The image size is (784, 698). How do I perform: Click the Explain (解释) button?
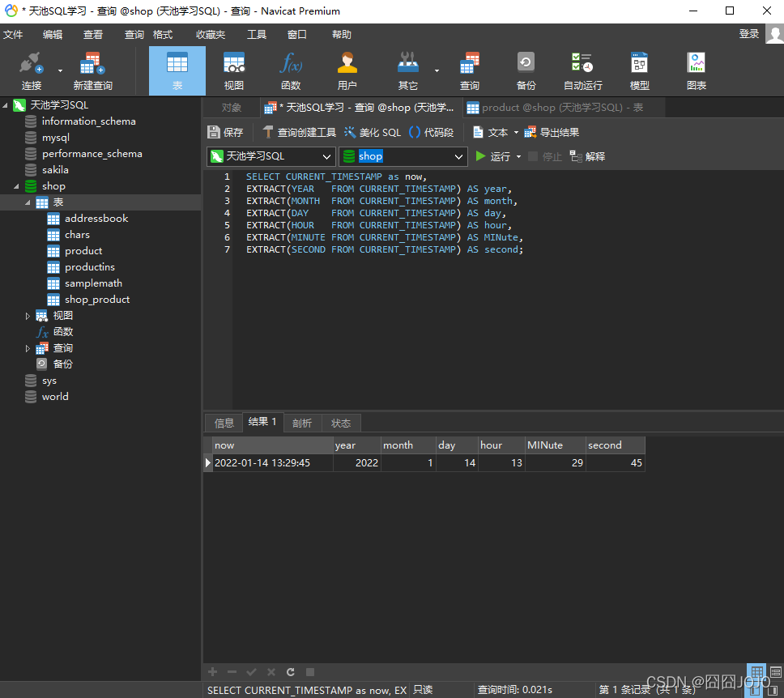coord(587,156)
